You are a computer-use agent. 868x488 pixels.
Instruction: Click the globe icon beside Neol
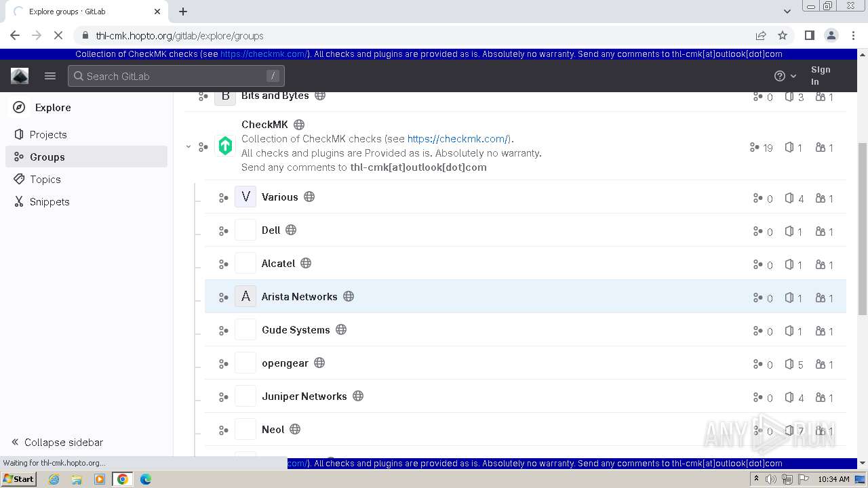coord(295,429)
